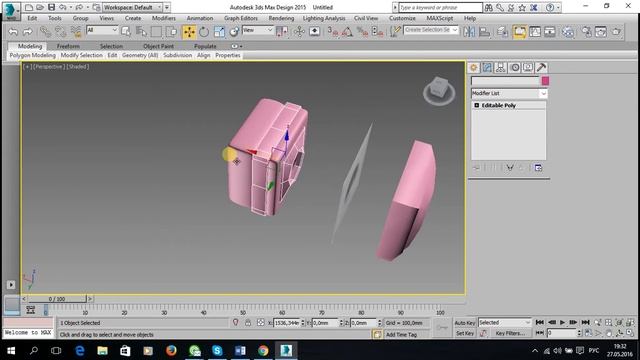640x360 pixels.
Task: Toggle Window/Crossing selection mode
Action: pyautogui.click(x=171, y=32)
